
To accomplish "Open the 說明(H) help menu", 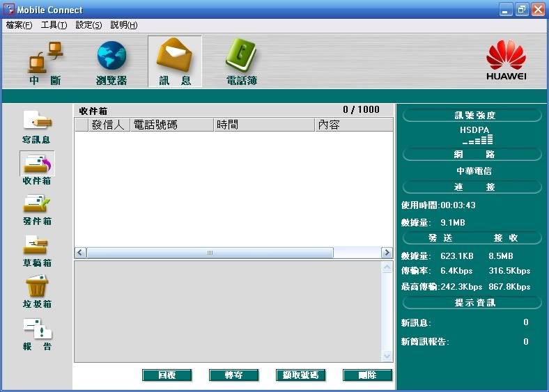I will [124, 25].
